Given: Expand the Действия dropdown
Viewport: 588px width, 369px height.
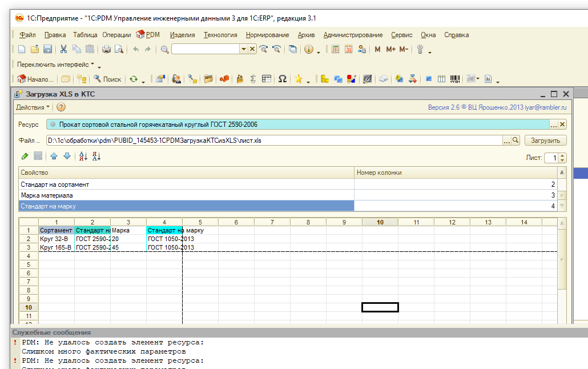Looking at the screenshot, I should [33, 107].
